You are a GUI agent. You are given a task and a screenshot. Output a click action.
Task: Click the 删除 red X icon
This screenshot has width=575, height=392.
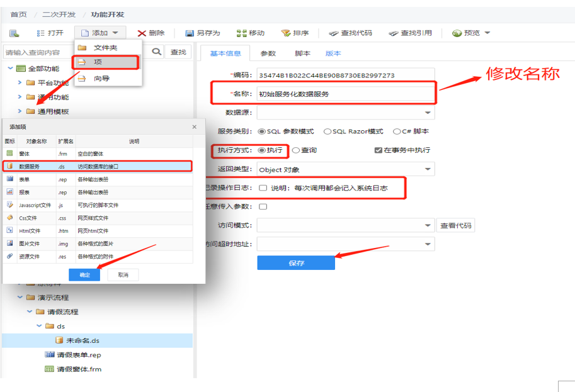point(142,33)
